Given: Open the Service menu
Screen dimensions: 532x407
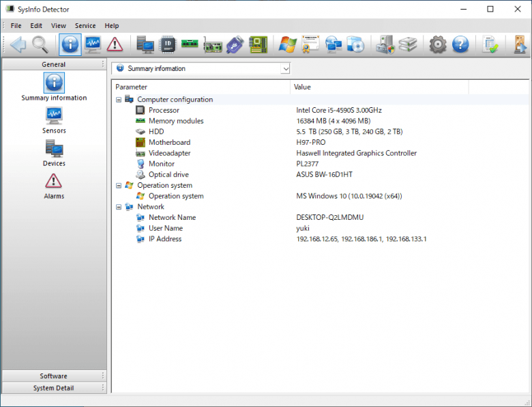Looking at the screenshot, I should coord(85,26).
